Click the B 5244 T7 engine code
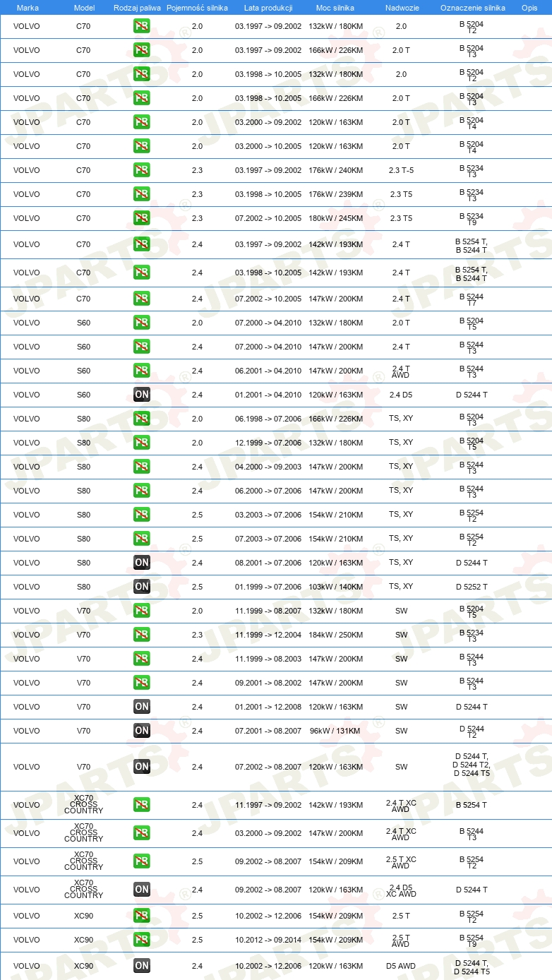This screenshot has height=980, width=552. point(472,299)
